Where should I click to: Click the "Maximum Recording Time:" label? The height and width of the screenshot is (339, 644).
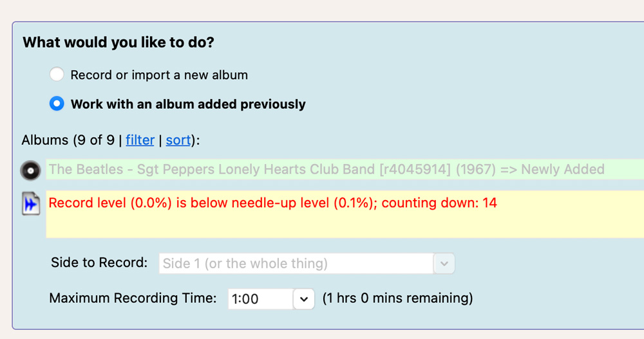(133, 298)
